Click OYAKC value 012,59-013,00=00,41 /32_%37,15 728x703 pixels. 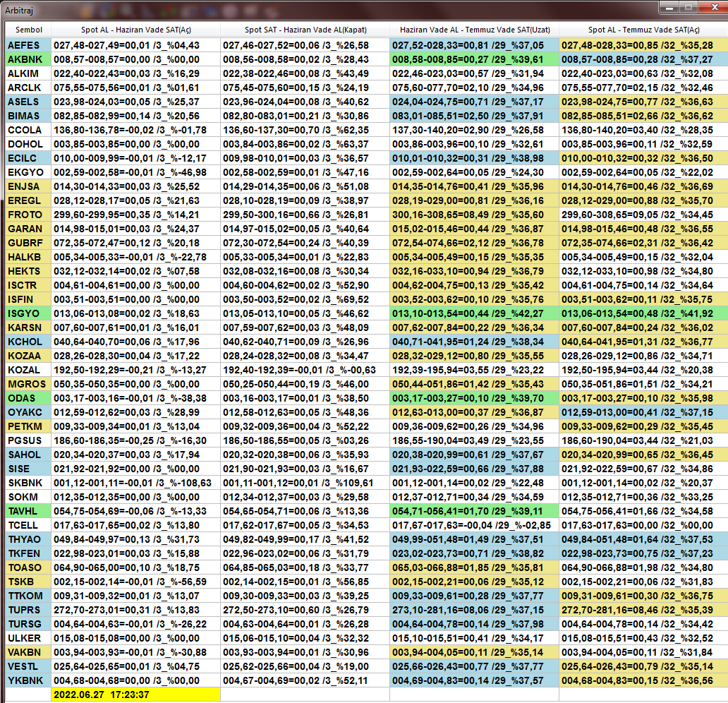click(x=643, y=412)
